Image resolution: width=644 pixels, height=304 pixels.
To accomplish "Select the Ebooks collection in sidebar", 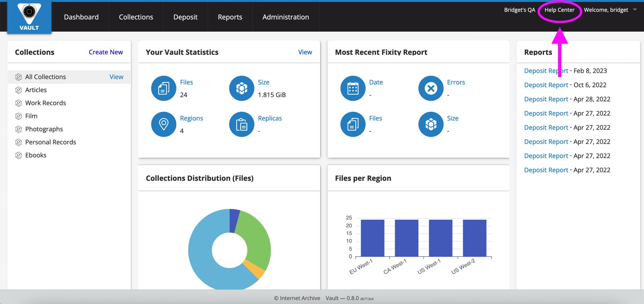I will (36, 155).
